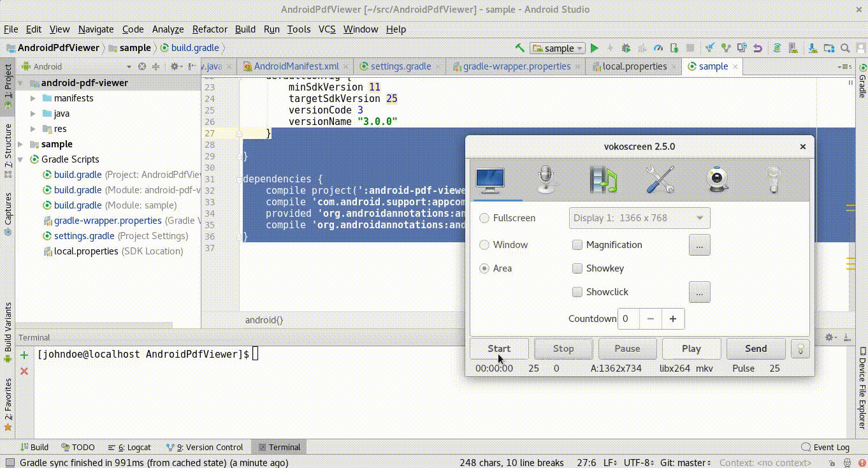Open settings.gradle (Project Settings) in the tree

click(x=115, y=236)
